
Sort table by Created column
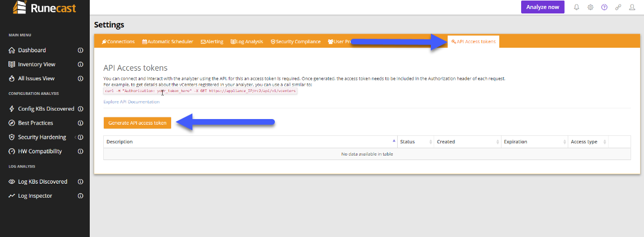click(467, 142)
